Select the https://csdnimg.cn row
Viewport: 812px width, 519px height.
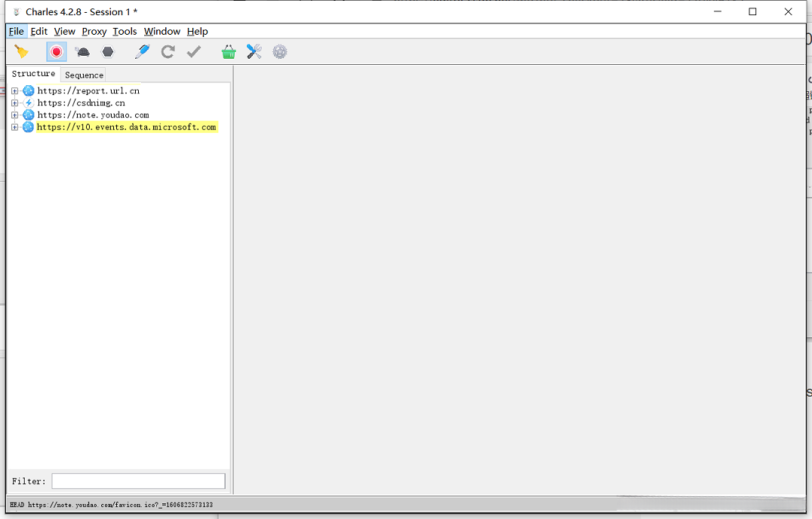(82, 103)
